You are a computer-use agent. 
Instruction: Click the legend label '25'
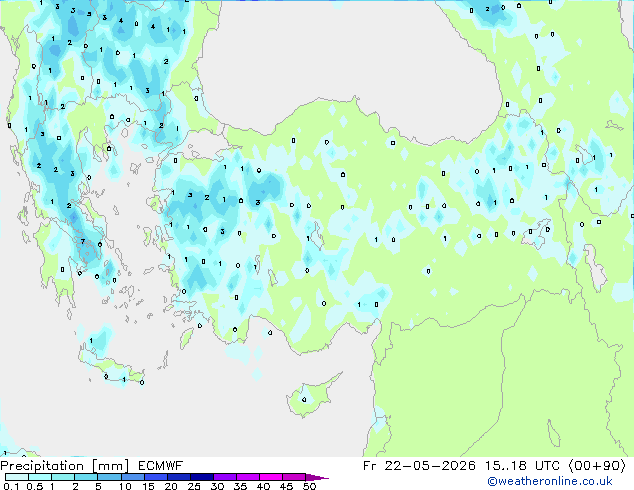pos(194,486)
